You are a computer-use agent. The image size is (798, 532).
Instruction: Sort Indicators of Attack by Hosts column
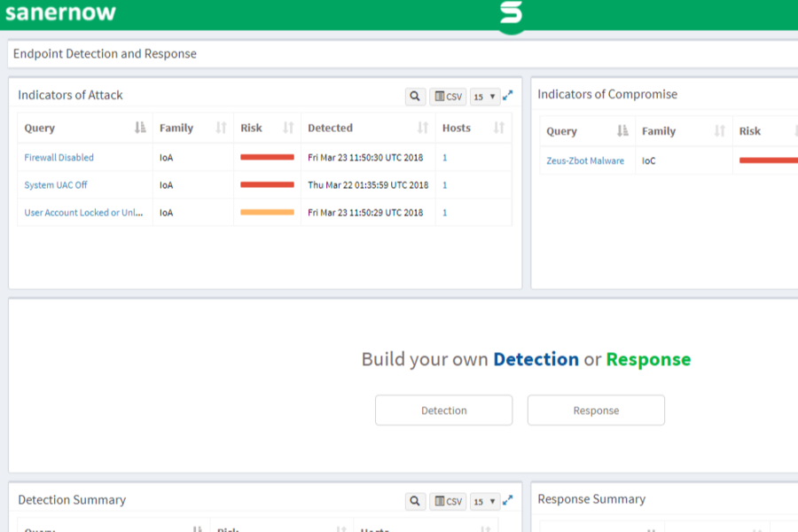tap(498, 128)
